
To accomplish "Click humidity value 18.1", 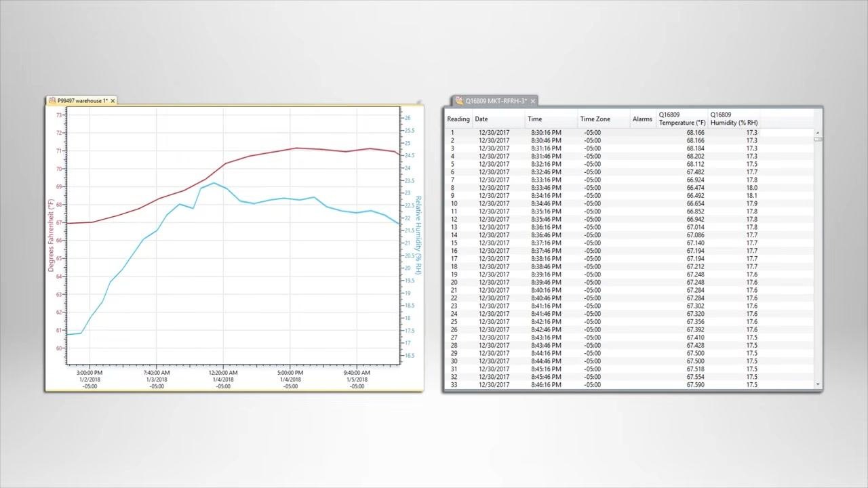I will click(751, 196).
